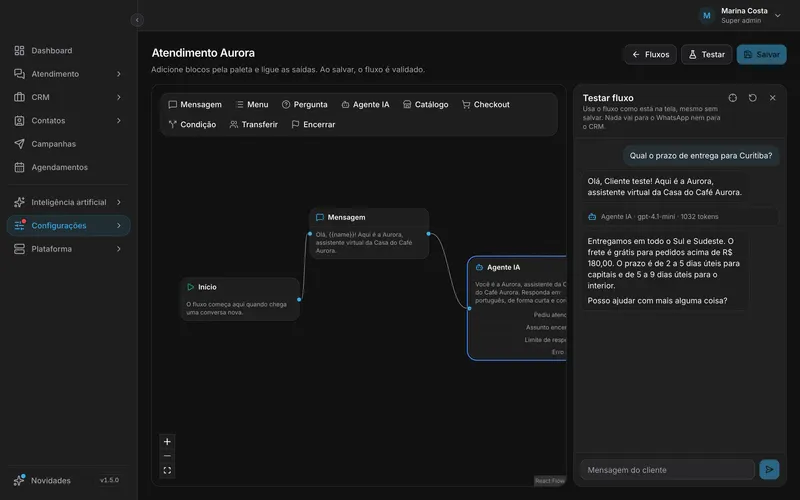This screenshot has width=800, height=500.
Task: Click the focus target icon in Testar fluxo
Action: pyautogui.click(x=733, y=98)
